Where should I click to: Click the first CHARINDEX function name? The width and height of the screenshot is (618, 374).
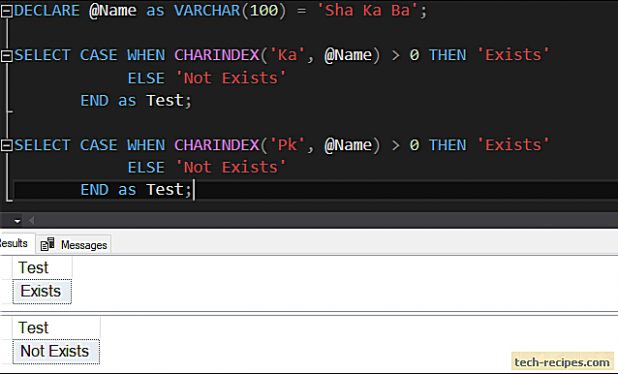click(x=217, y=55)
